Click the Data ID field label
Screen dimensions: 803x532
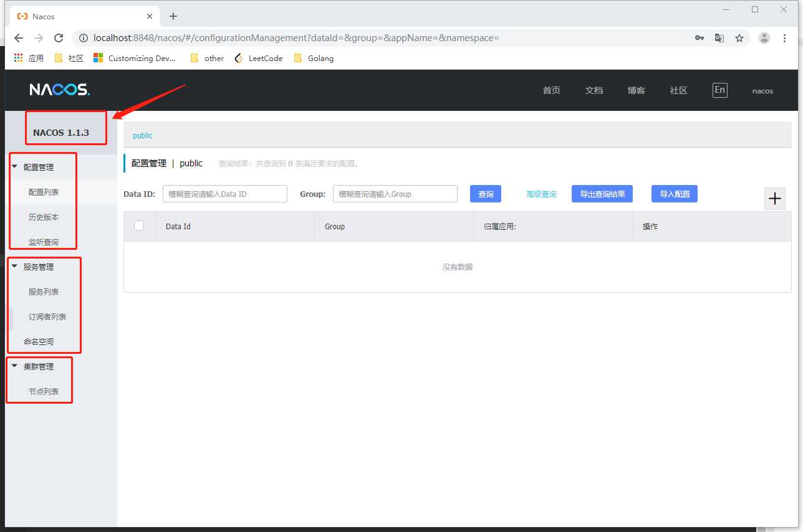140,194
